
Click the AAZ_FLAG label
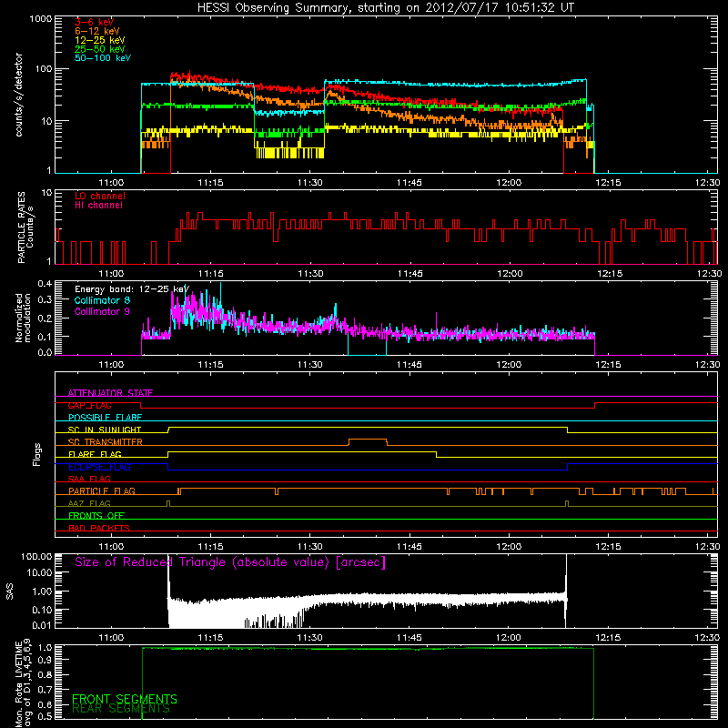tap(89, 503)
